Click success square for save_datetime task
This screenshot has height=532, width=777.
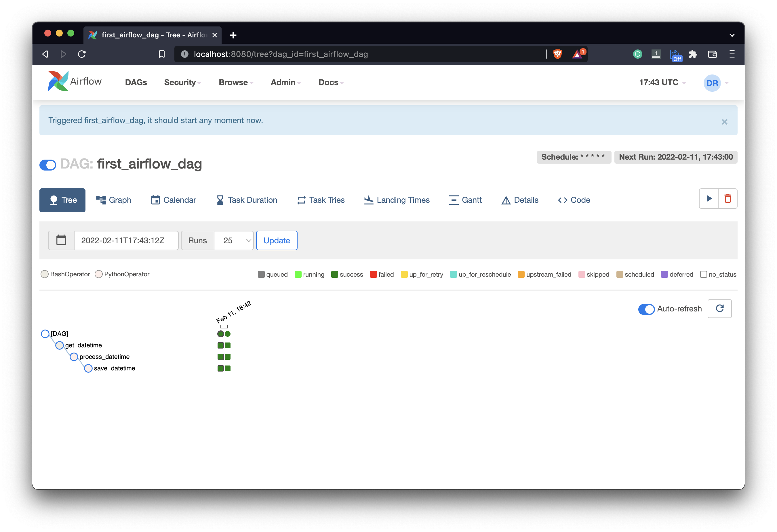pos(221,368)
